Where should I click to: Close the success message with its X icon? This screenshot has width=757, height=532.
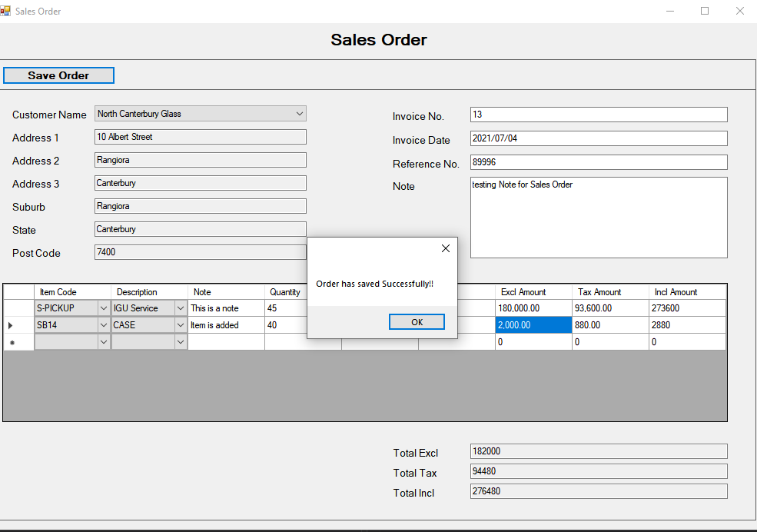pos(445,248)
